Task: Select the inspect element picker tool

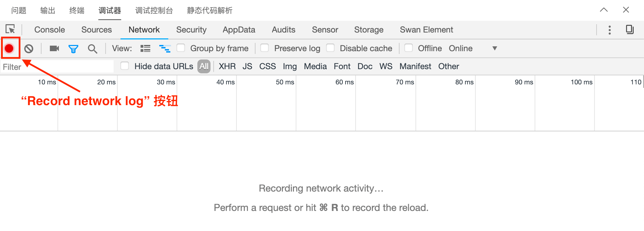Action: (x=10, y=29)
